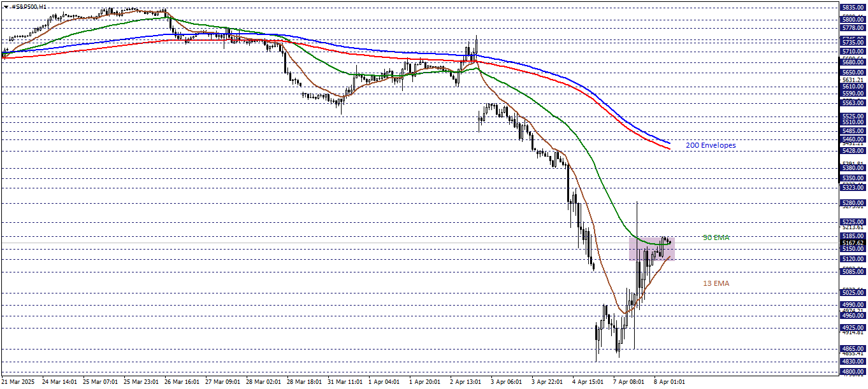Click the 4865.00 price level label

tap(853, 350)
